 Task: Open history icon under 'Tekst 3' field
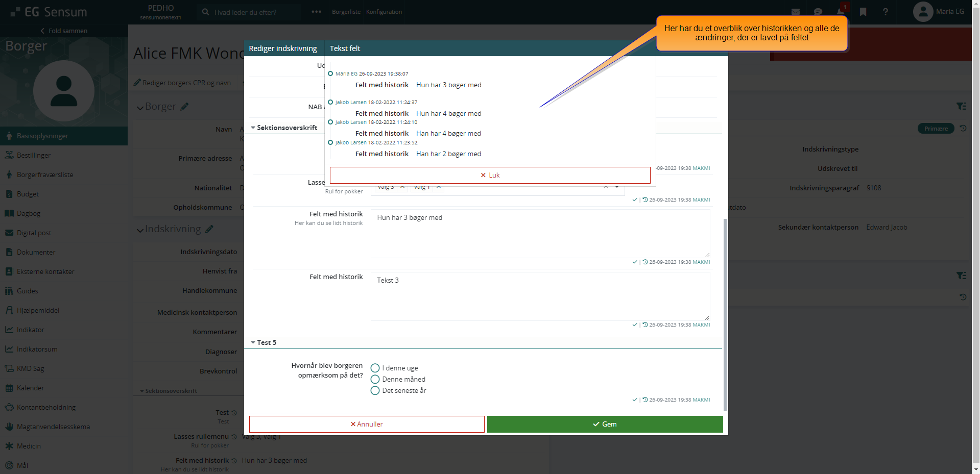click(x=645, y=325)
